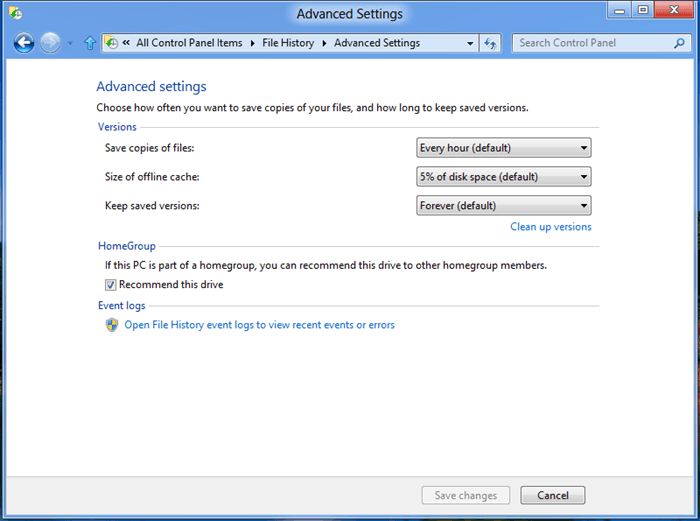Viewport: 700px width, 521px height.
Task: Refresh the address bar location
Action: (490, 43)
